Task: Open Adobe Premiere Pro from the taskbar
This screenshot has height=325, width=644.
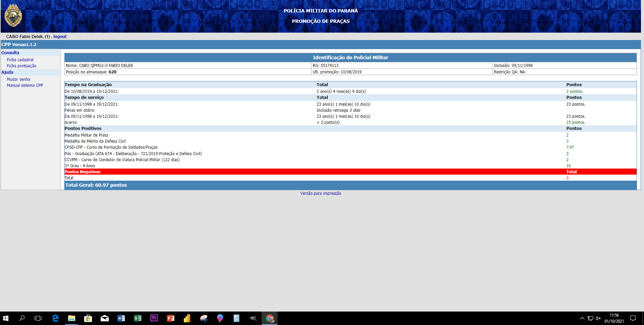Action: [154, 318]
